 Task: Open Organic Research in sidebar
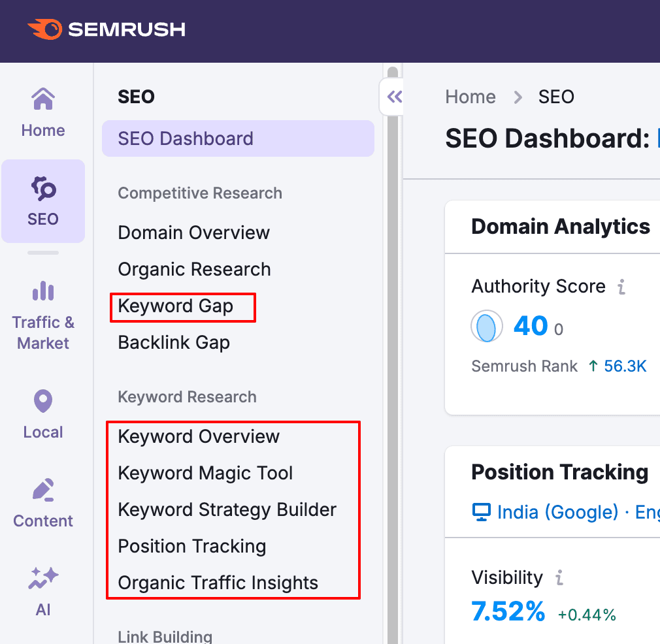194,269
